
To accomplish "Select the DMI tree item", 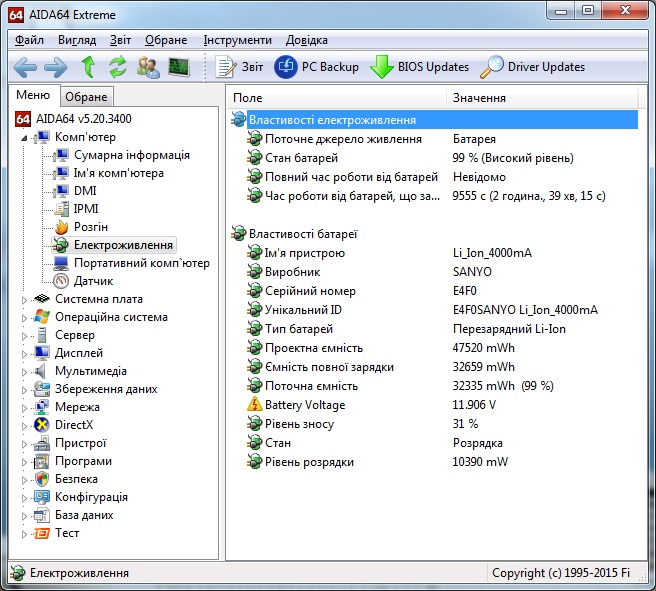I will [85, 191].
